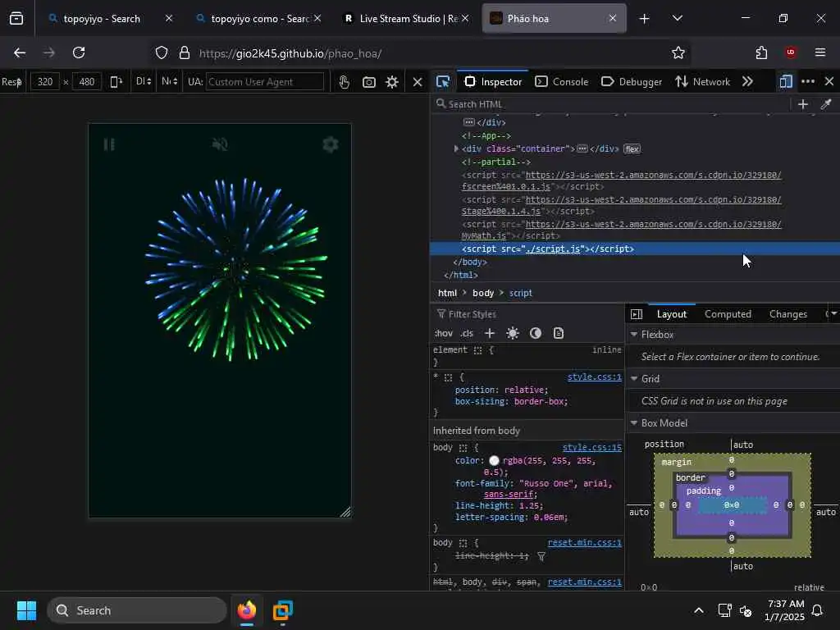840x630 pixels.
Task: Click the Filter Styles input
Action: 527,314
